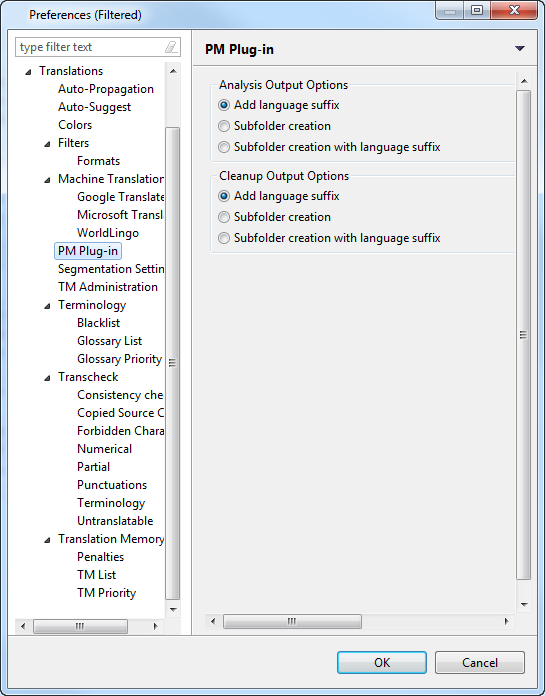The width and height of the screenshot is (545, 696).
Task: Open the TM Administration page
Action: click(x=107, y=287)
